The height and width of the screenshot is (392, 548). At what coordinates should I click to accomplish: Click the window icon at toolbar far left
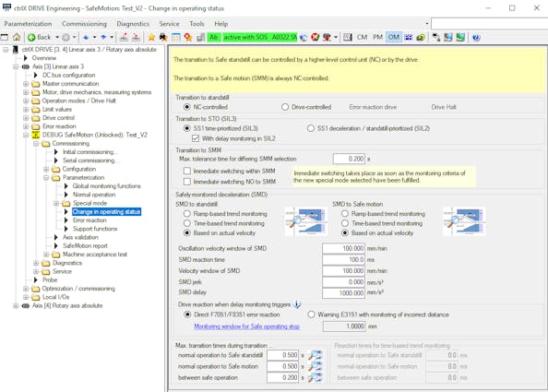[x=5, y=37]
